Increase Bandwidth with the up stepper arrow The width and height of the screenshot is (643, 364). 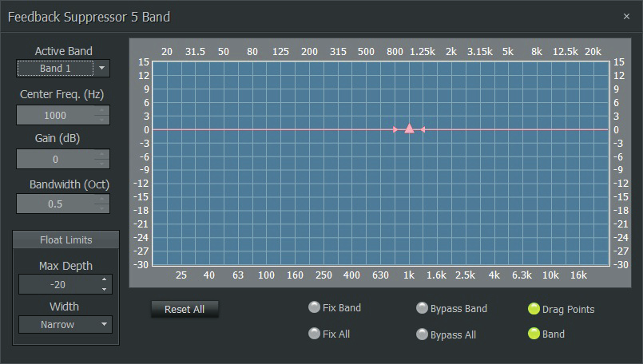(101, 199)
